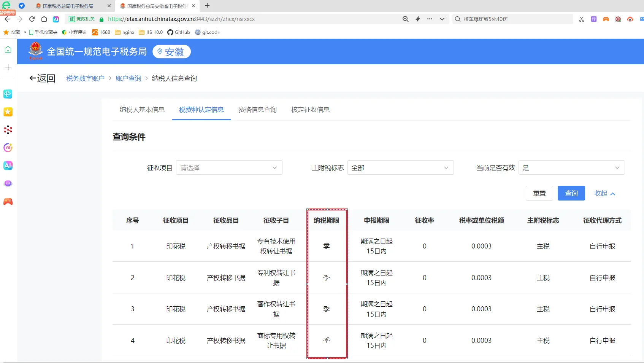644x363 pixels.
Task: Click 专有技术使用权转让书据 cell
Action: coord(276,246)
